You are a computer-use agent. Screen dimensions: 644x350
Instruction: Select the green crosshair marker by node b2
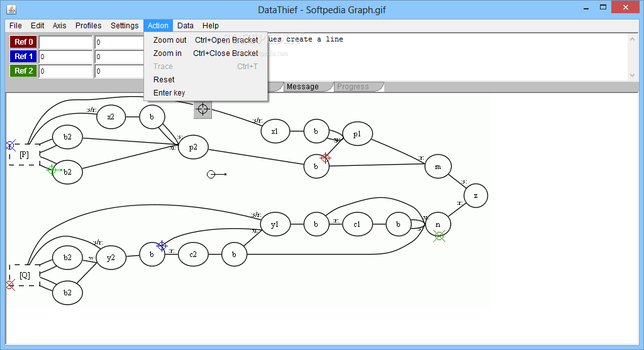click(x=52, y=170)
